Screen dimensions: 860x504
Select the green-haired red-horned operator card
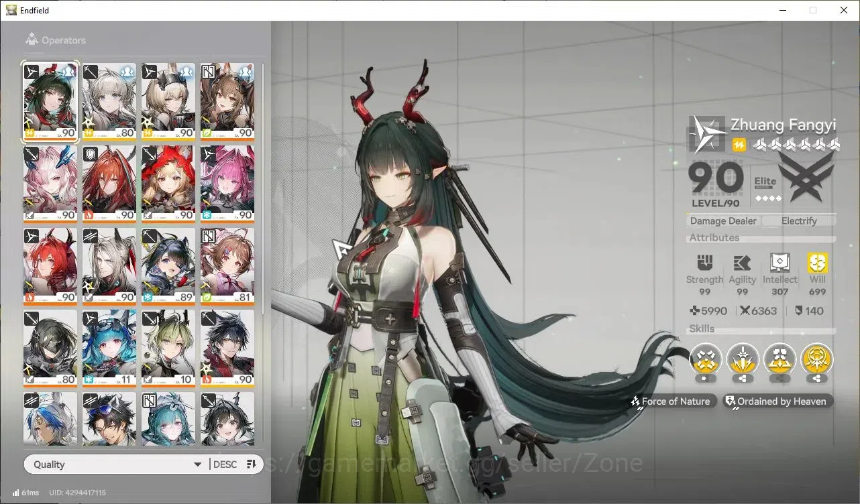[50, 102]
